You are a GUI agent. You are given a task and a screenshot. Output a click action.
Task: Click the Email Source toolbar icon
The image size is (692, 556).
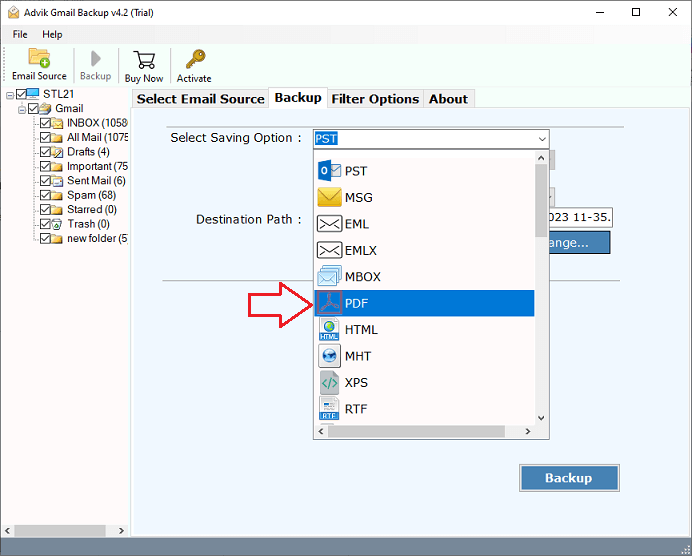tap(39, 58)
